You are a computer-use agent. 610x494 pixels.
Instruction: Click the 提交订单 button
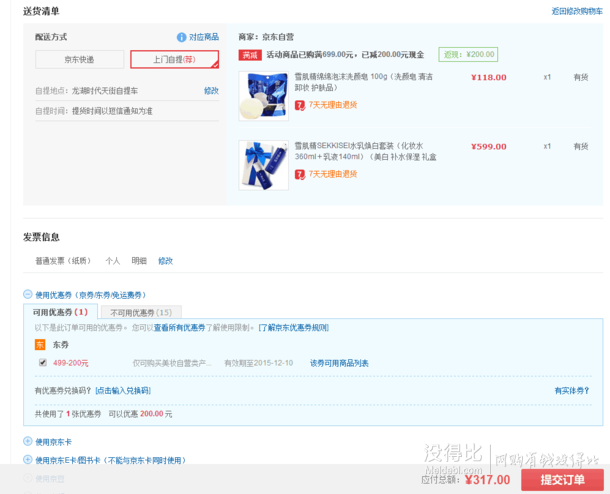(x=563, y=480)
